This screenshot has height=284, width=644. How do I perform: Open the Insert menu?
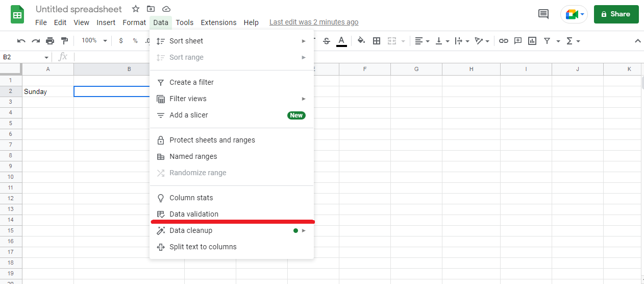point(106,22)
